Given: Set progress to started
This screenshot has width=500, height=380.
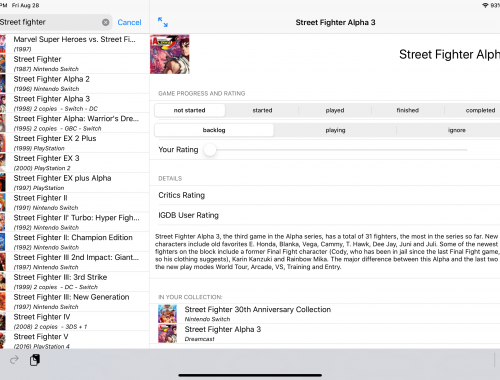Looking at the screenshot, I should 262,110.
